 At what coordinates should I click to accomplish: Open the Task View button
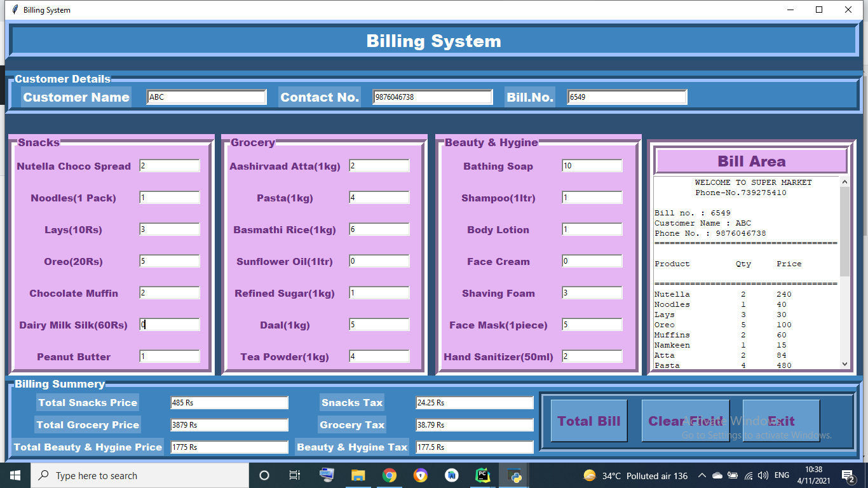[295, 475]
